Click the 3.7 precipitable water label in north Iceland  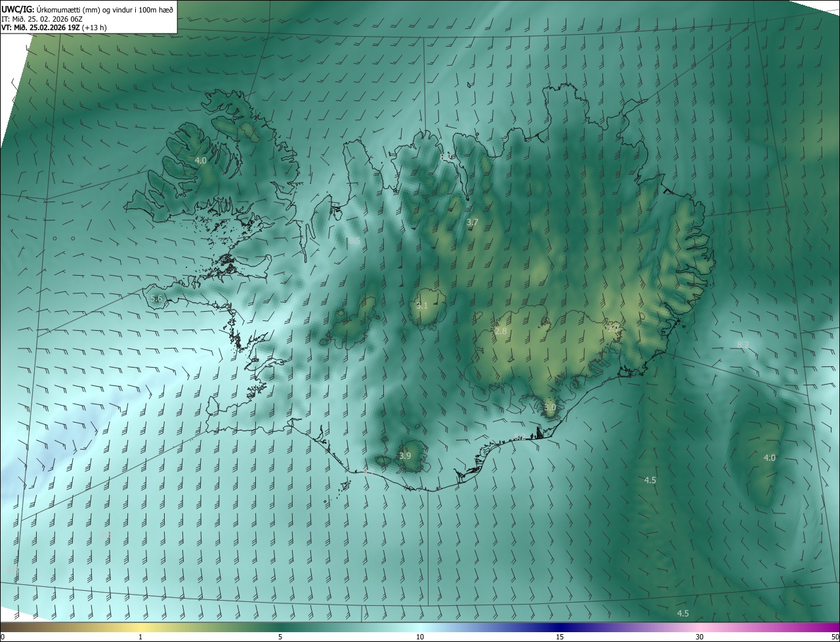coord(472,223)
